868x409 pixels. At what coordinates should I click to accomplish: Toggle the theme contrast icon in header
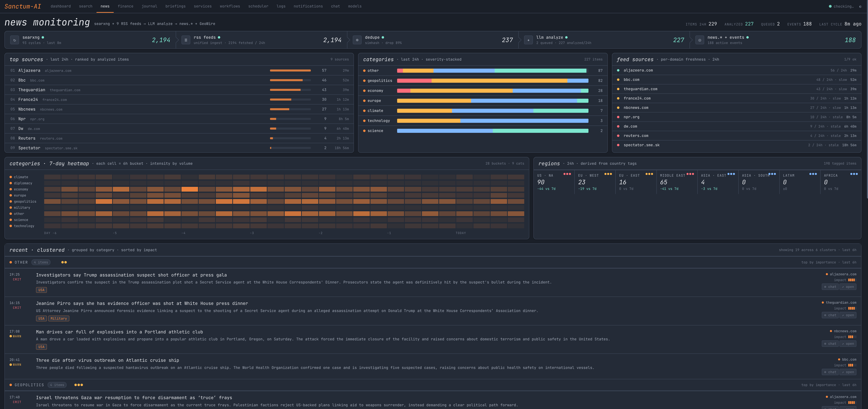click(x=860, y=6)
